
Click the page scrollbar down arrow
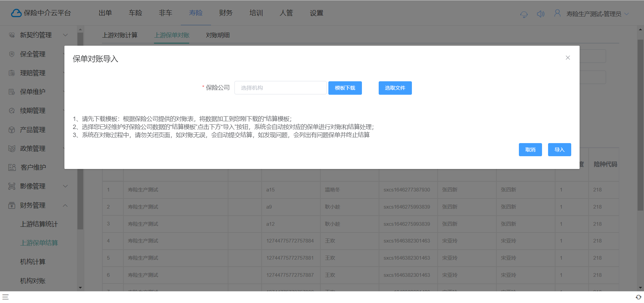click(640, 288)
